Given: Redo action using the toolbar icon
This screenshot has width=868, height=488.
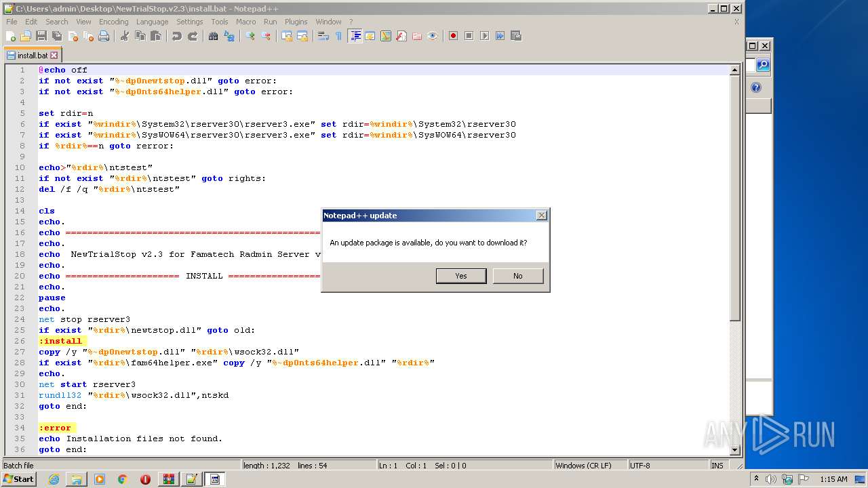Looking at the screenshot, I should tap(193, 36).
